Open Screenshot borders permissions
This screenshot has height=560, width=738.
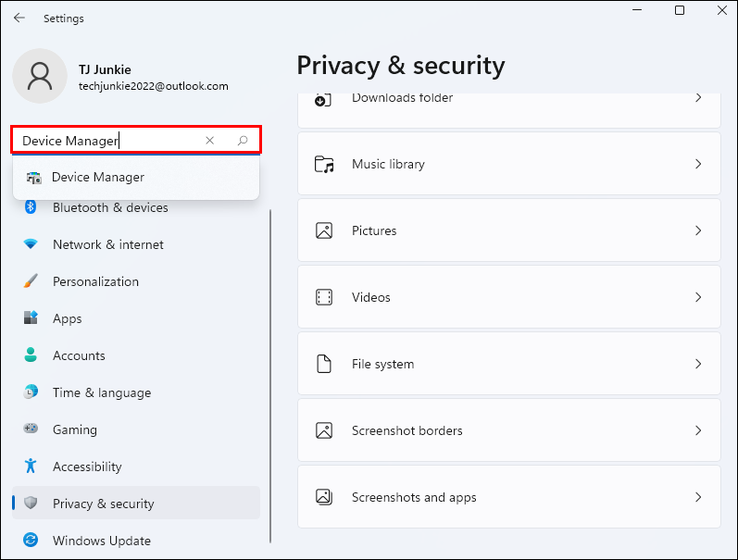(x=508, y=430)
